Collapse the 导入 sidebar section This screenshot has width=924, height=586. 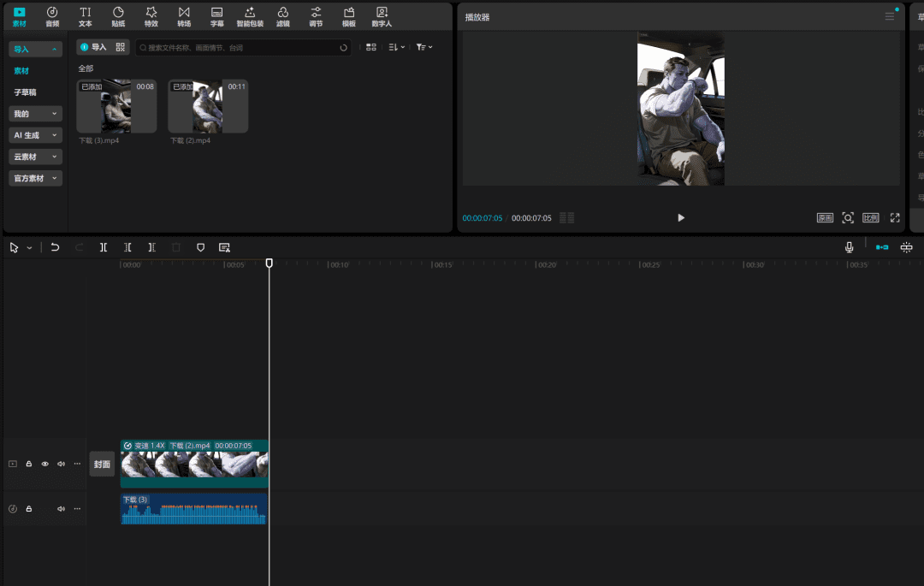(35, 49)
